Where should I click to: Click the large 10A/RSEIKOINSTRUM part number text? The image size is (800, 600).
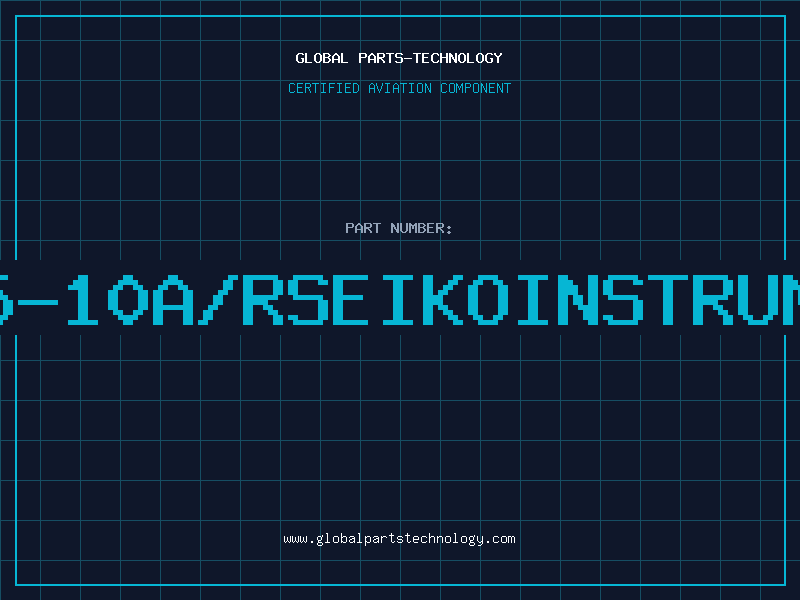click(x=400, y=299)
